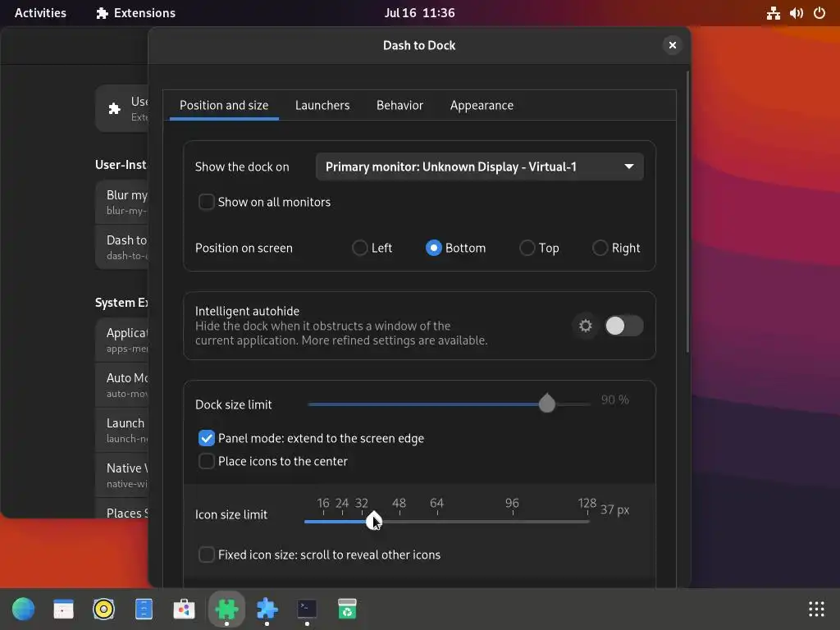Toggle Intelligent autohide switch
The height and width of the screenshot is (630, 840).
pos(623,326)
